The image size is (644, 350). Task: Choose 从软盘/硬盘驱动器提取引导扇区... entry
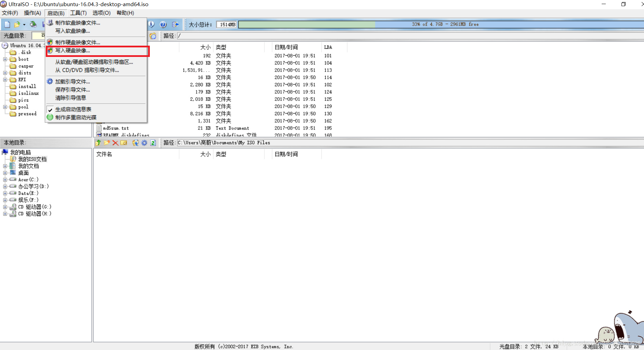pos(96,62)
